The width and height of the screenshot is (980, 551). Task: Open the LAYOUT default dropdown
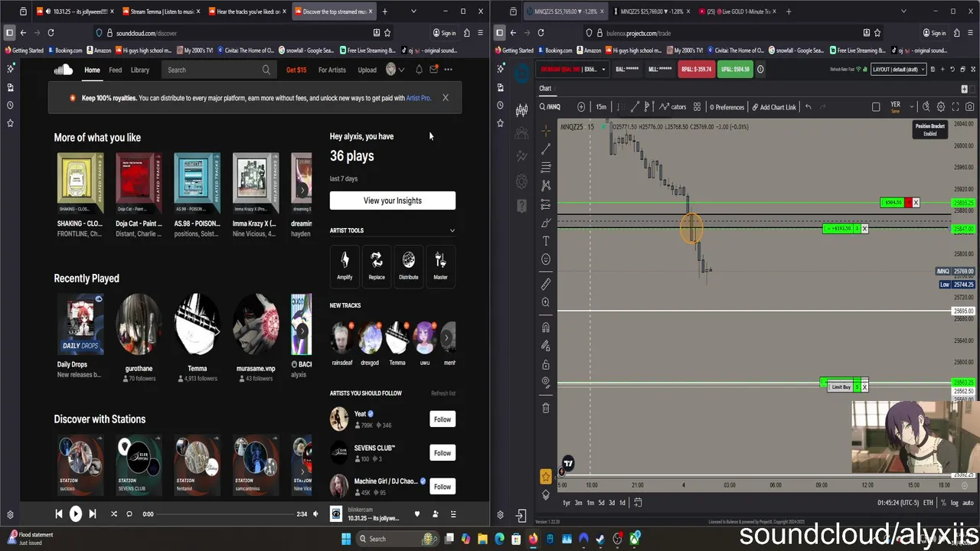pyautogui.click(x=899, y=69)
